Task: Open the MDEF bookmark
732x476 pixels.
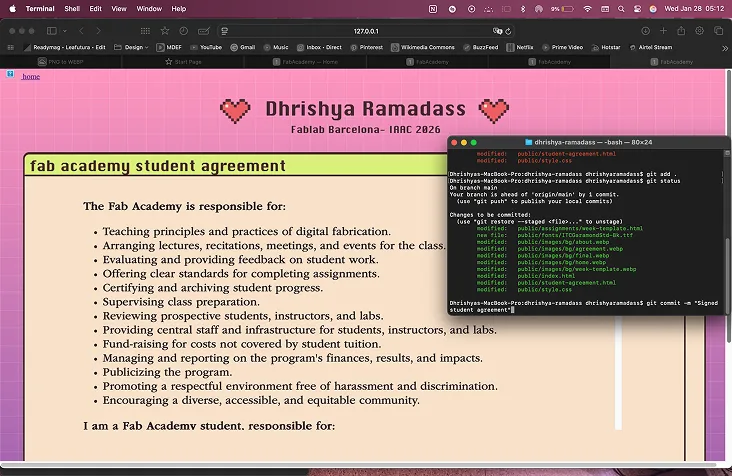Action: pyautogui.click(x=169, y=47)
